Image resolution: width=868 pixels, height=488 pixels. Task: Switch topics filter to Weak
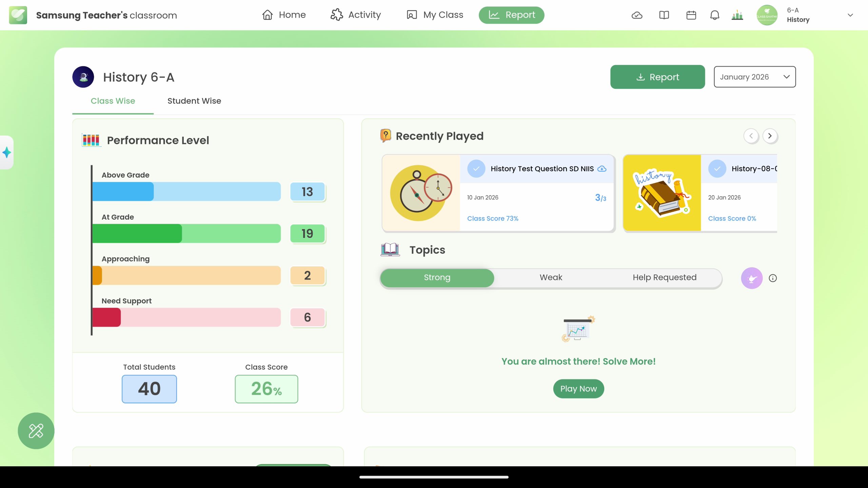click(551, 278)
